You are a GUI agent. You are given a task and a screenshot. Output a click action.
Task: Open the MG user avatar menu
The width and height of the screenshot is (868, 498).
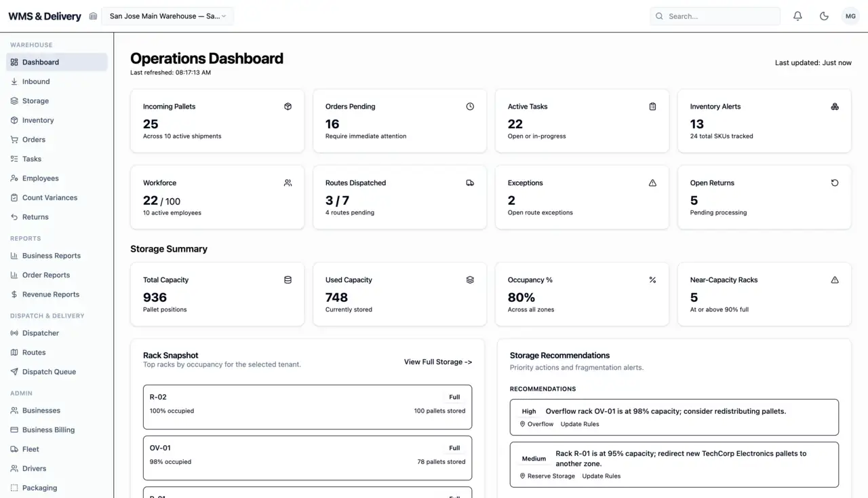(850, 16)
